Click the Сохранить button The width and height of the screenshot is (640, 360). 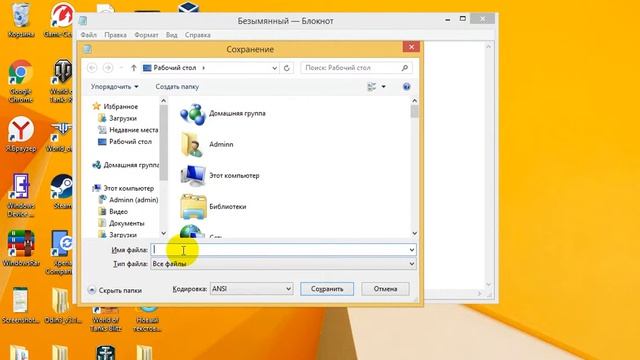coord(327,289)
